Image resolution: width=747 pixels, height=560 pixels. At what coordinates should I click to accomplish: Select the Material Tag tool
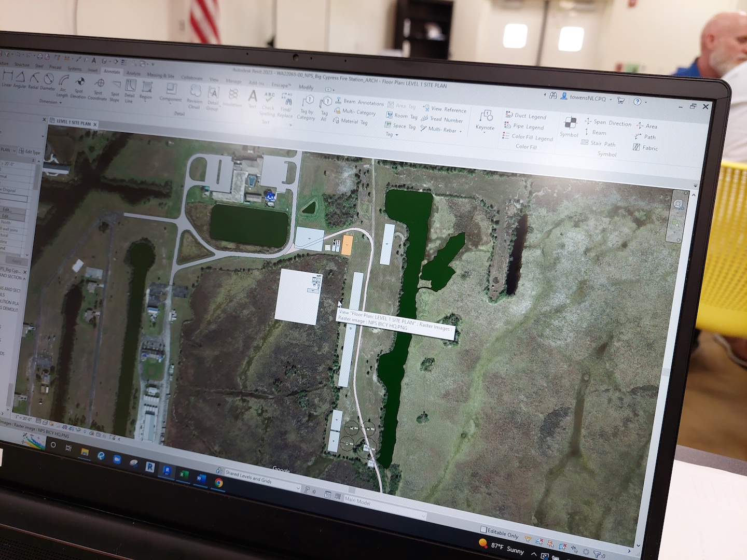pos(351,121)
